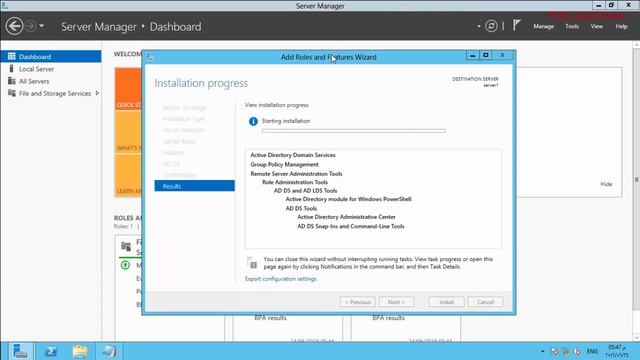Screen dimensions: 640x360
Task: Click the File Services role tile icon
Action: pos(126,247)
